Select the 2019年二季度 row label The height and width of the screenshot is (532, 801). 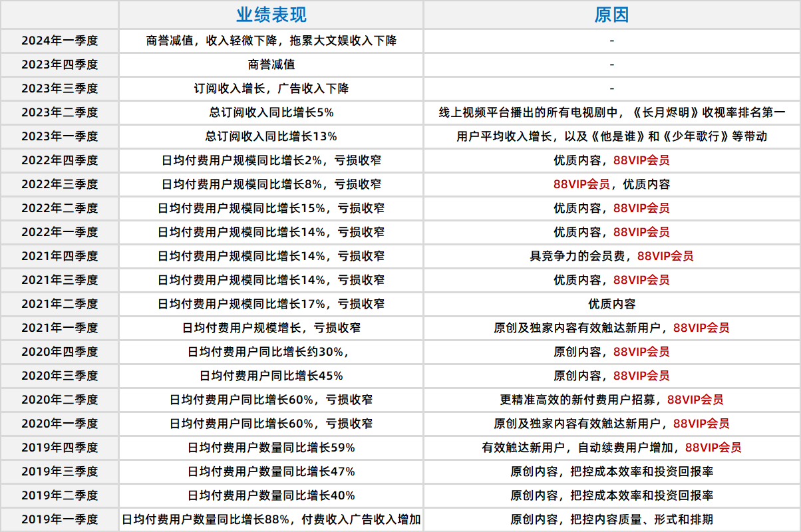tap(60, 495)
